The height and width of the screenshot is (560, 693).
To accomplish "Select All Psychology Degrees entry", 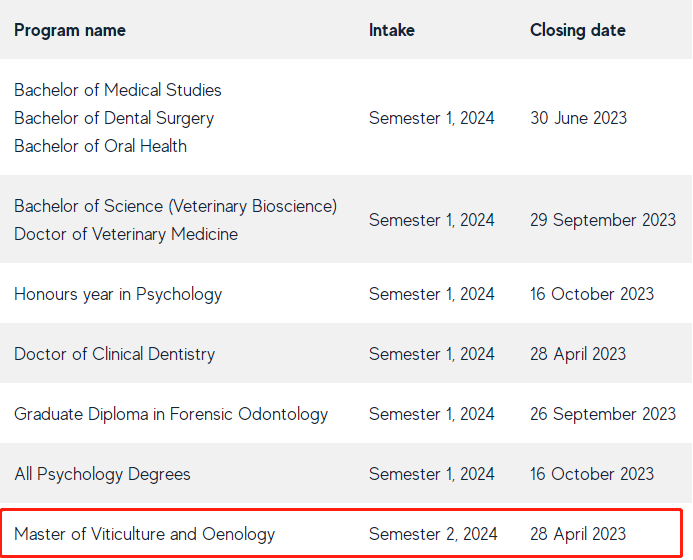I will tap(102, 474).
